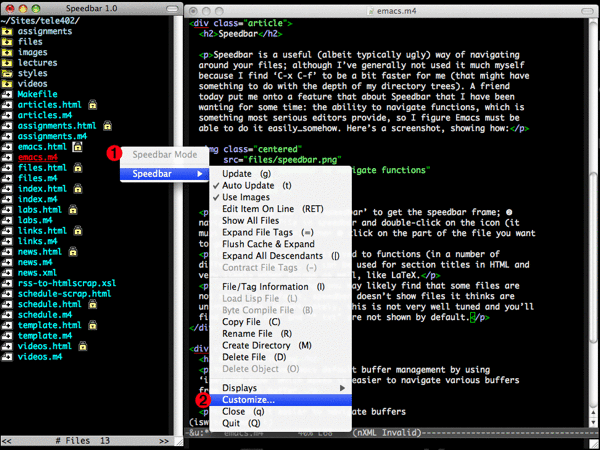
Task: Click the >> button in Speedbar mode line
Action: [164, 441]
